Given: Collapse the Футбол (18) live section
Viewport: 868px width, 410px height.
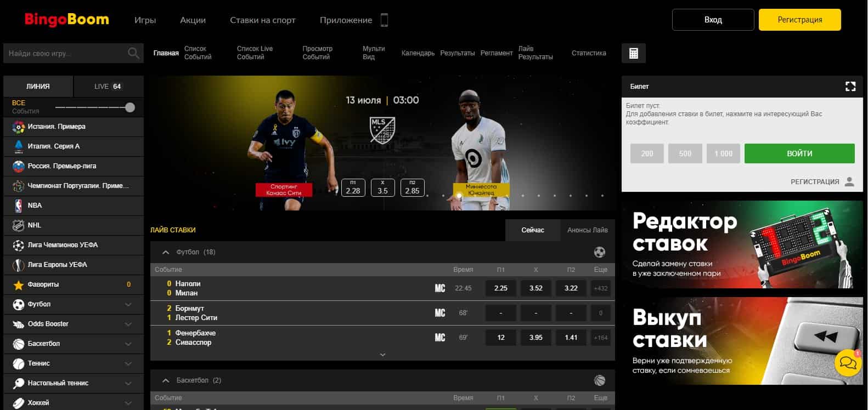Looking at the screenshot, I should [165, 252].
